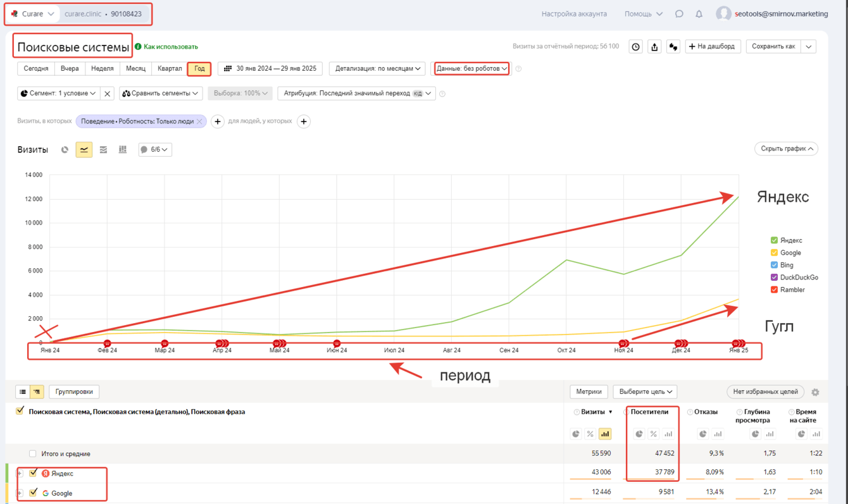848x504 pixels.
Task: Check the Итого и средние row checkbox
Action: click(x=33, y=454)
